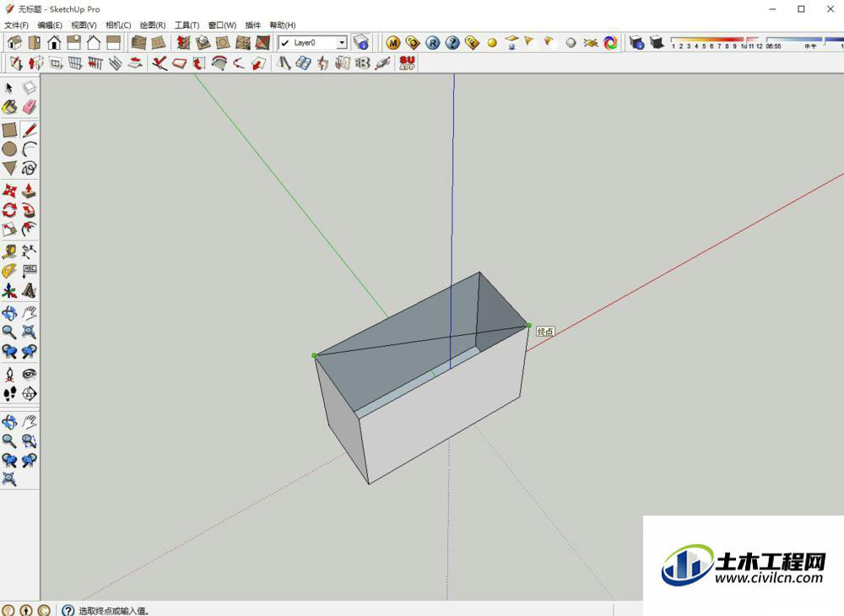The width and height of the screenshot is (844, 616).
Task: Select the Freehand scribble tool
Action: click(x=29, y=169)
